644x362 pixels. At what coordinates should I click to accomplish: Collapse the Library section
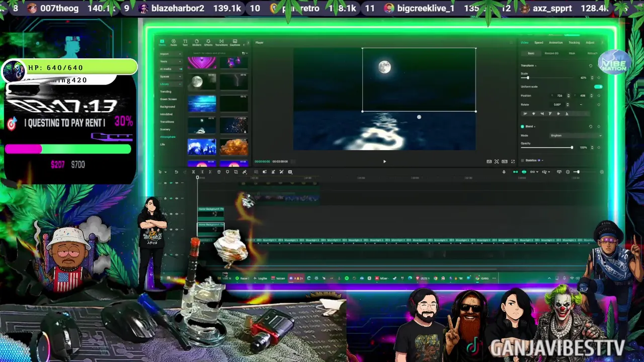pyautogui.click(x=171, y=84)
